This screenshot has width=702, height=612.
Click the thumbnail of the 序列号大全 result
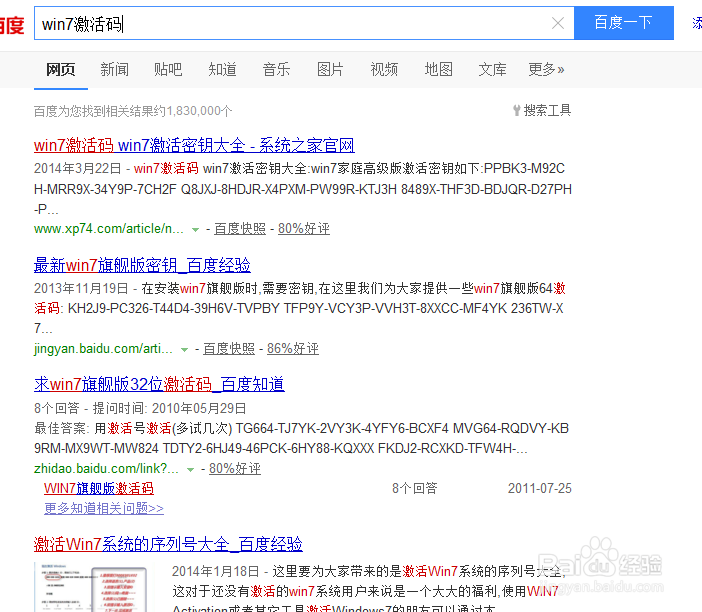click(x=92, y=587)
